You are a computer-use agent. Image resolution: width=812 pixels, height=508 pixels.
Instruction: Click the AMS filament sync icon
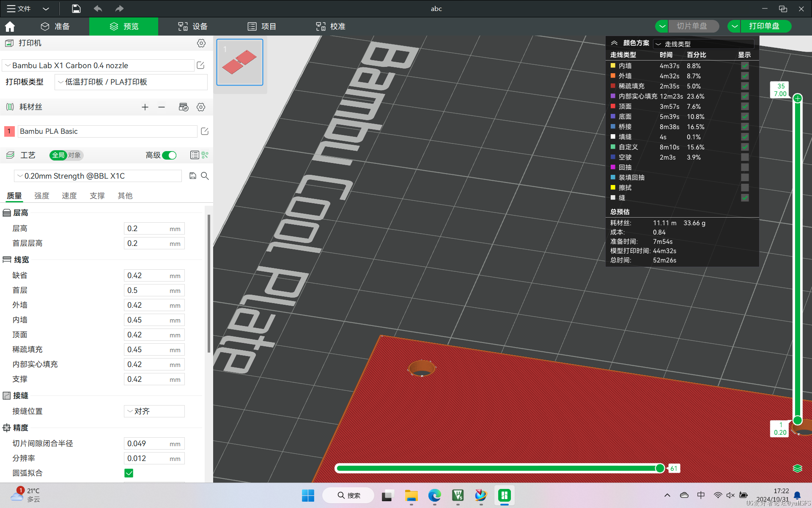tap(184, 107)
